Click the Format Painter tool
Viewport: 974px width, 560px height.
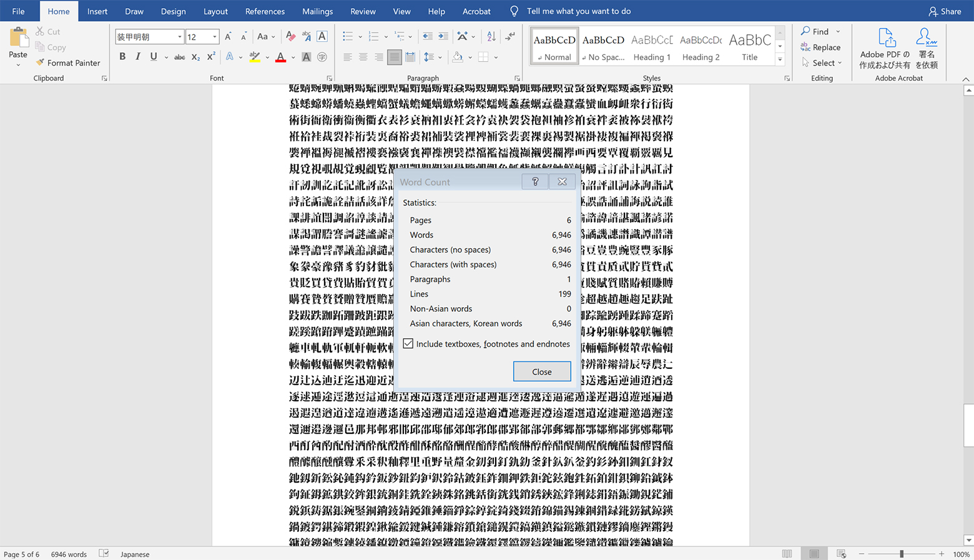coord(67,62)
